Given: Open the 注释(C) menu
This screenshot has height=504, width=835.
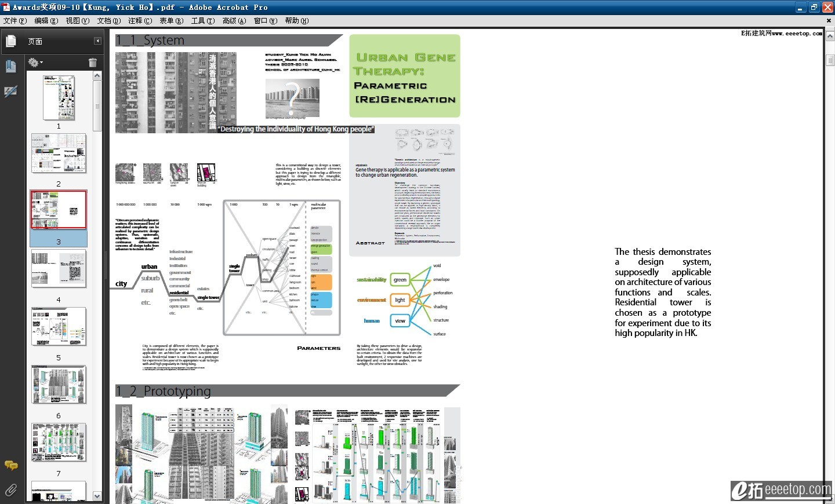Looking at the screenshot, I should point(140,20).
